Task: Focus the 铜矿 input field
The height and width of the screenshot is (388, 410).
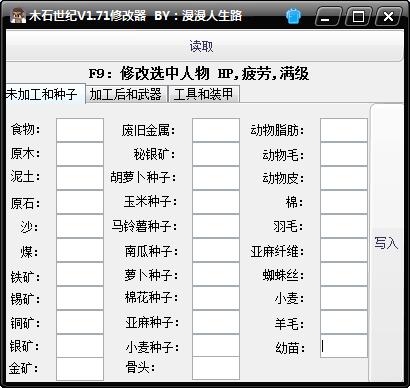Action: 80,322
